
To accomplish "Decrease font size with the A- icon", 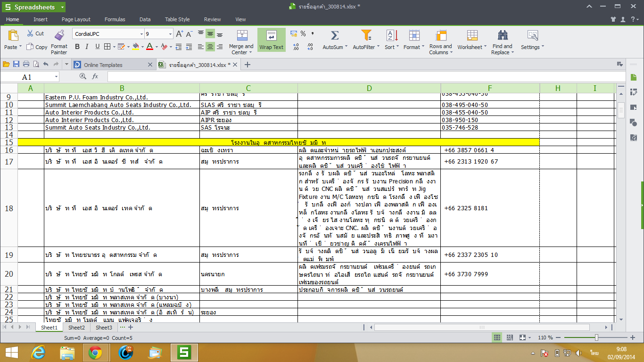I will click(x=189, y=34).
